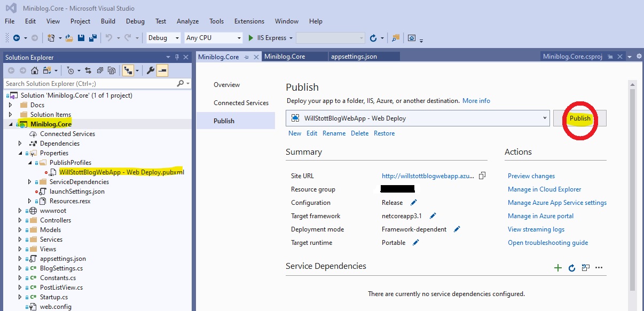Add a service dependency with green plus
This screenshot has height=311, width=644.
(558, 268)
